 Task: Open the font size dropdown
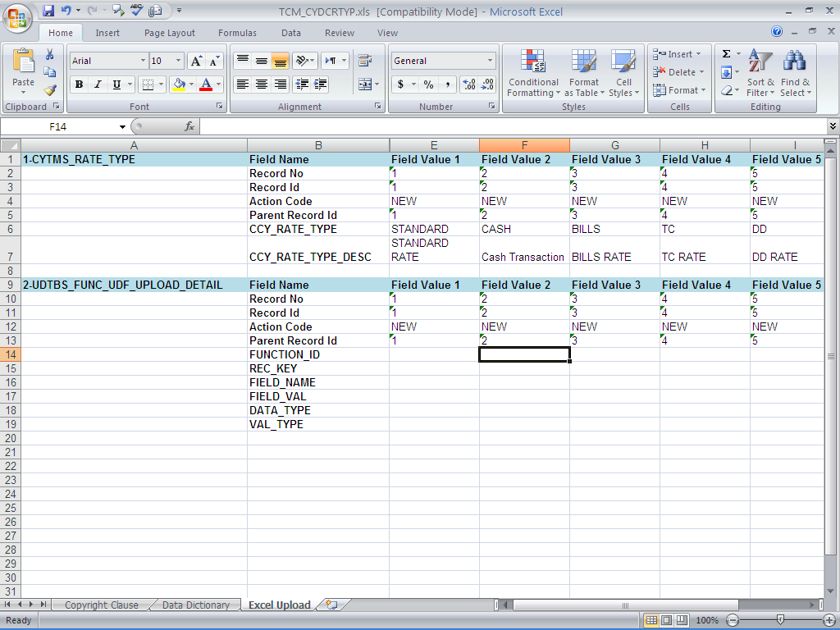pos(178,61)
